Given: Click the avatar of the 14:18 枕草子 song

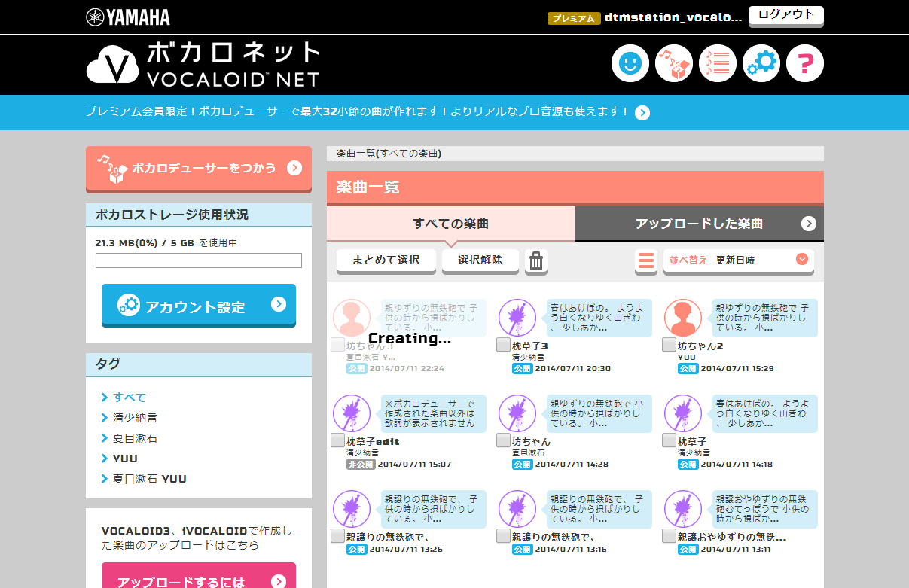Looking at the screenshot, I should [x=683, y=413].
